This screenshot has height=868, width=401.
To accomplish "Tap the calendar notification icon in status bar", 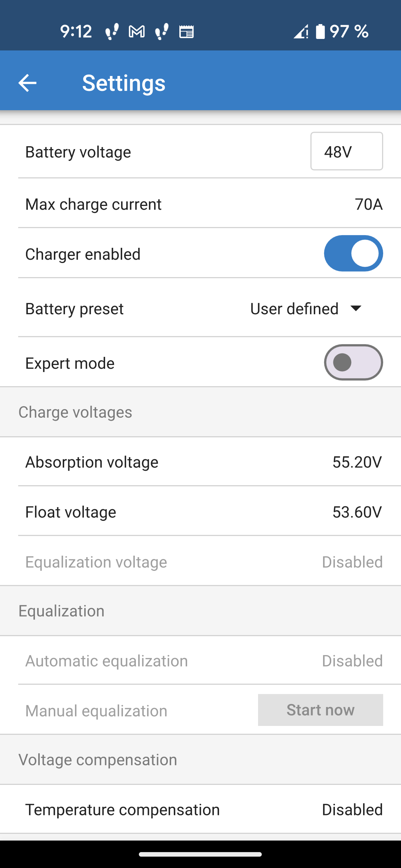I will click(x=186, y=32).
